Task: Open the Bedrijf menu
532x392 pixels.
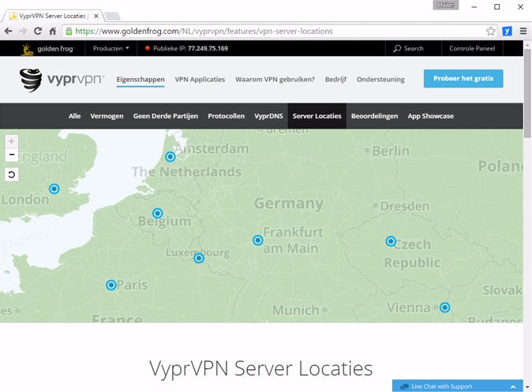Action: [x=335, y=80]
